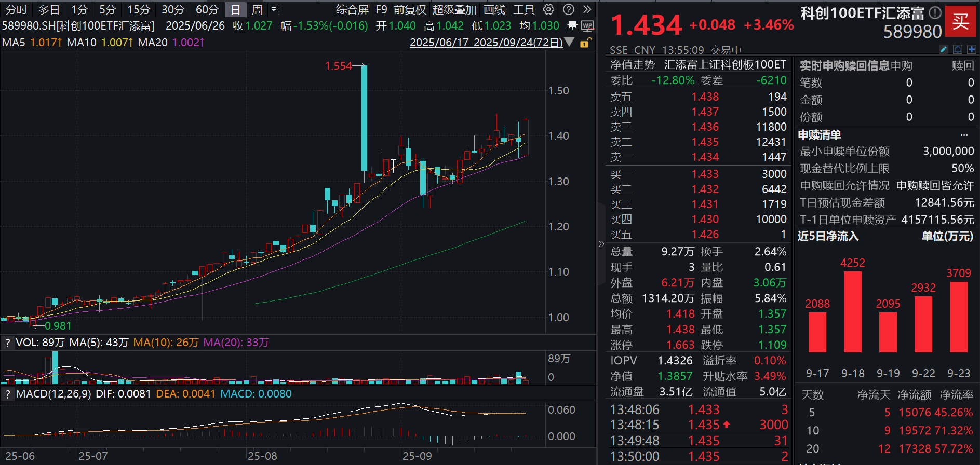Open chart settings gear icon
Viewport: 980px width, 465px height.
pyautogui.click(x=548, y=9)
